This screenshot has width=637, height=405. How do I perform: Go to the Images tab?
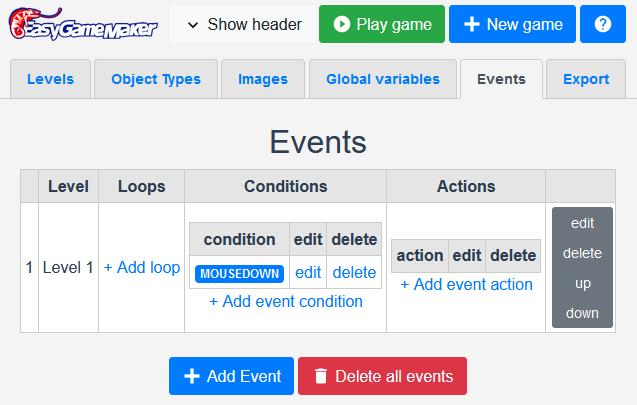click(263, 79)
